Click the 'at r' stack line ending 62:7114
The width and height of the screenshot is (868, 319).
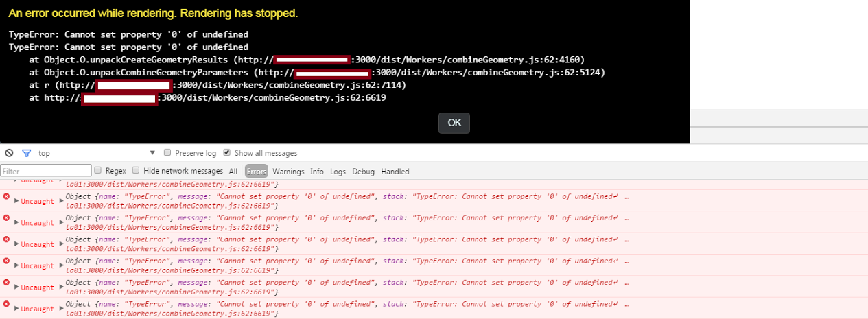(x=218, y=85)
